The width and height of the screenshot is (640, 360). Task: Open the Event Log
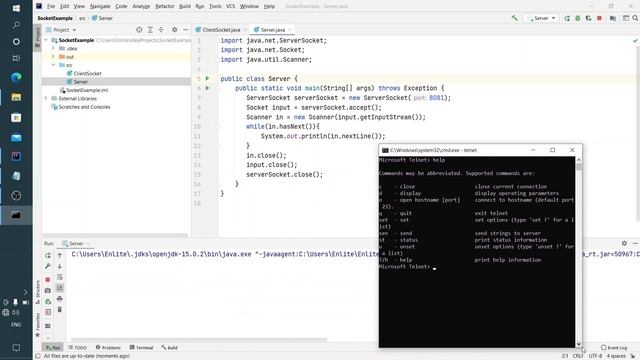(x=614, y=348)
